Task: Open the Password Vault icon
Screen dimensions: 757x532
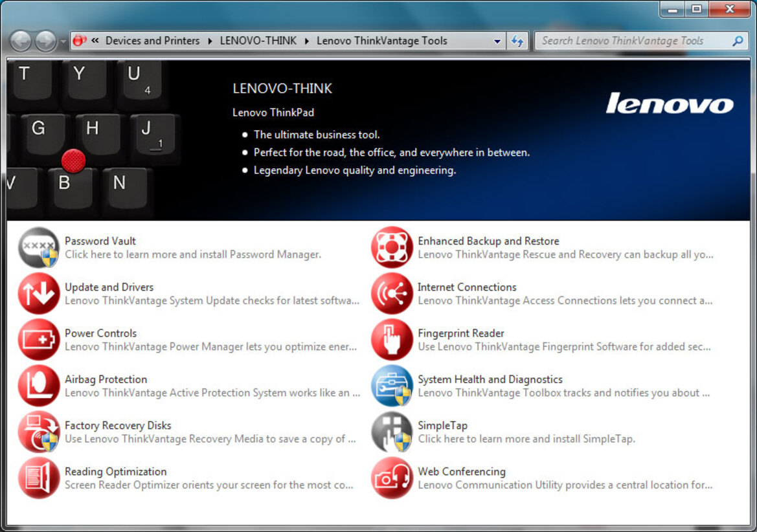Action: click(x=39, y=247)
